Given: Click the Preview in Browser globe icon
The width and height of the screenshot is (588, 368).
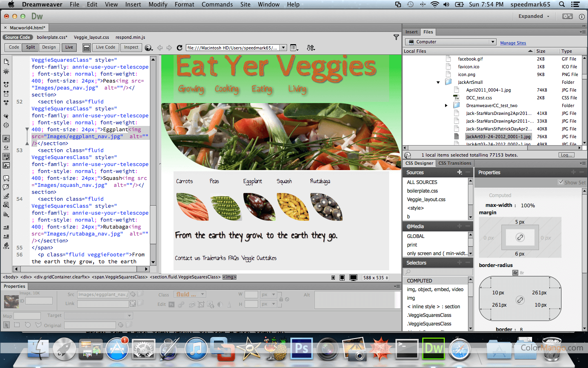Looking at the screenshot, I should [x=149, y=48].
